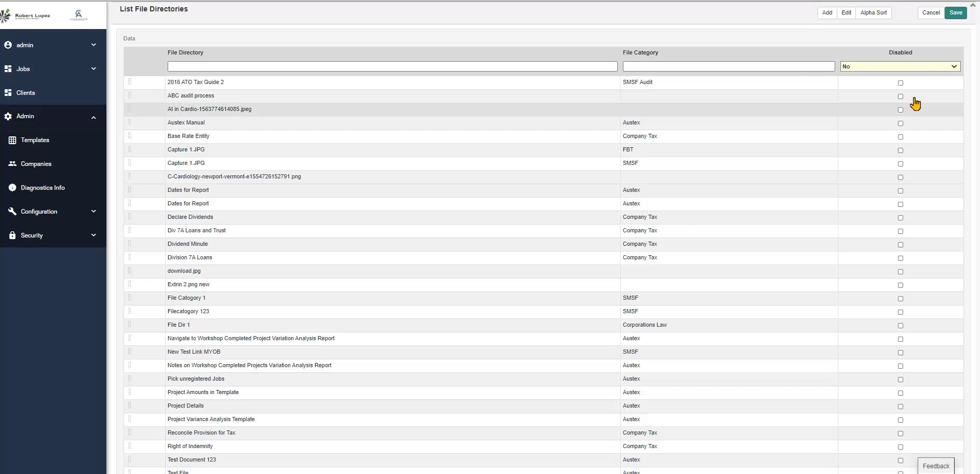Tick Disabled checkbox for Austex Manual
Image resolution: width=980 pixels, height=474 pixels.
(x=901, y=123)
